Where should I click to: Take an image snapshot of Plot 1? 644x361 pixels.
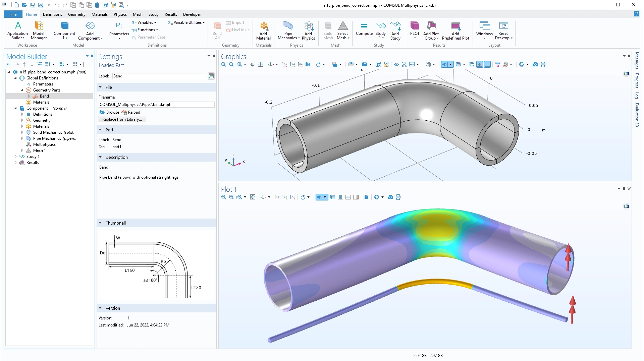click(390, 197)
